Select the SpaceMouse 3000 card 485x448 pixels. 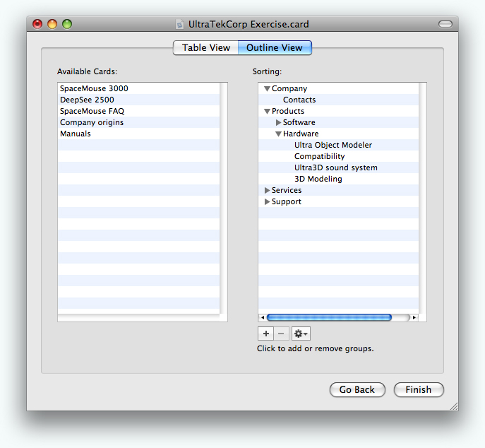[x=94, y=89]
